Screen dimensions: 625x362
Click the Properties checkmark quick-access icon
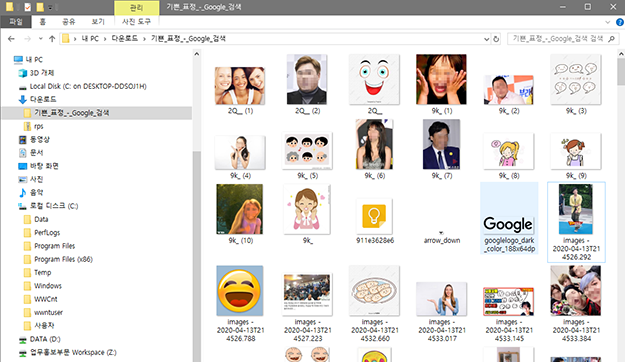pyautogui.click(x=28, y=7)
